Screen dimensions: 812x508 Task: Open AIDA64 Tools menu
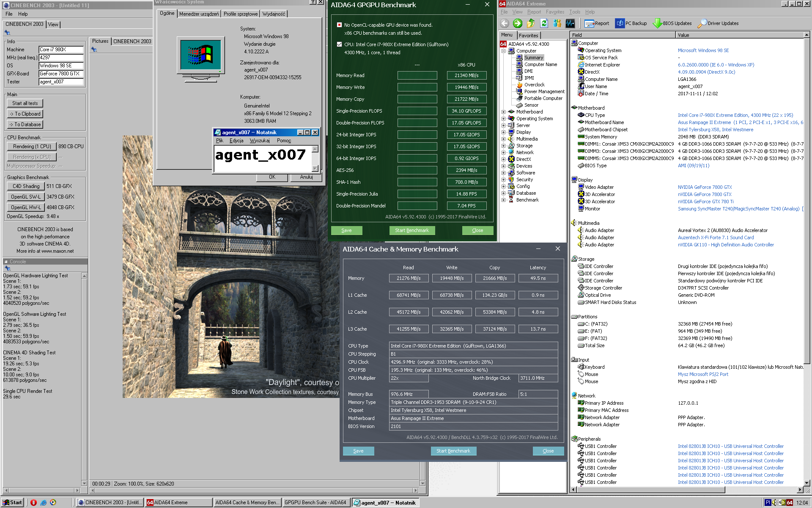(575, 12)
